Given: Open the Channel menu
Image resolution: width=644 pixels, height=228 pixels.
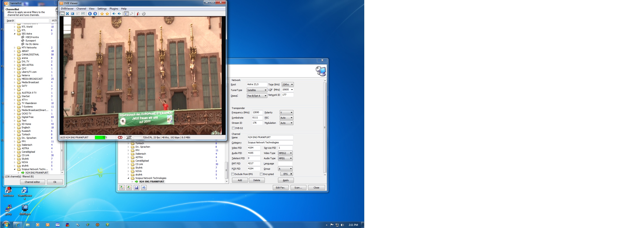Looking at the screenshot, I should [x=81, y=9].
